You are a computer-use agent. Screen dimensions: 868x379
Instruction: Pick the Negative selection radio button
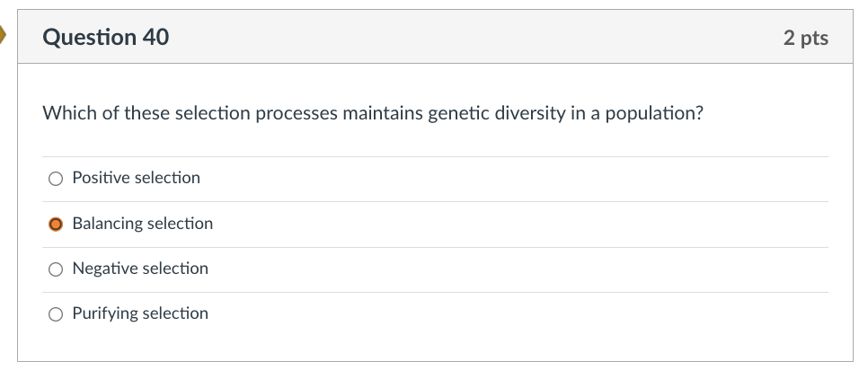pyautogui.click(x=56, y=269)
